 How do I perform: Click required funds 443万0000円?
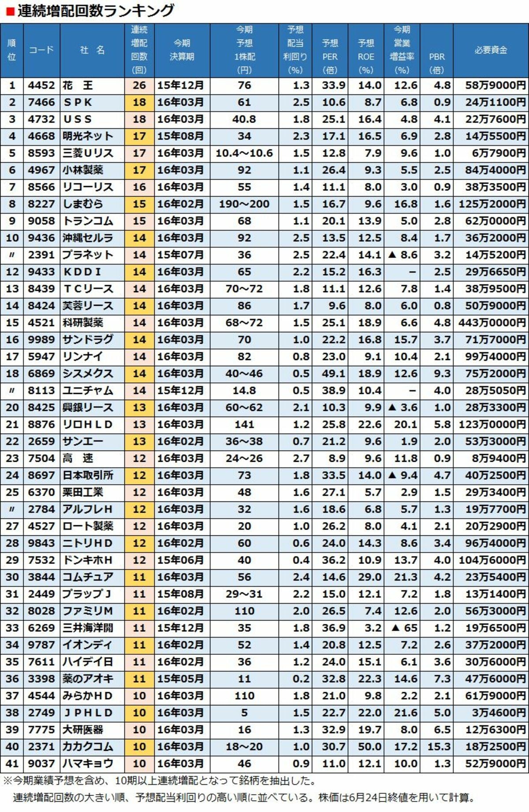click(492, 323)
